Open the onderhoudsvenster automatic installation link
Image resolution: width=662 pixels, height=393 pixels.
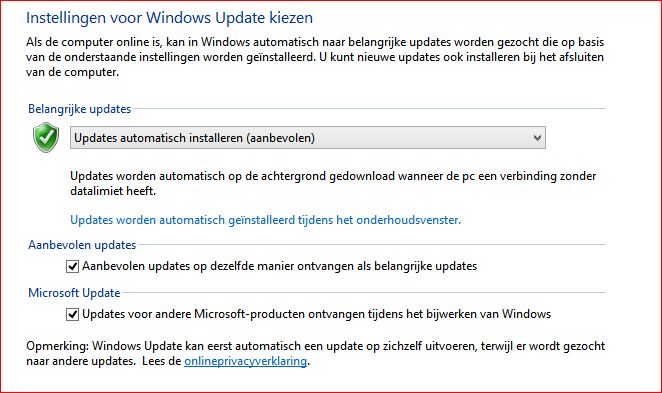tap(266, 220)
